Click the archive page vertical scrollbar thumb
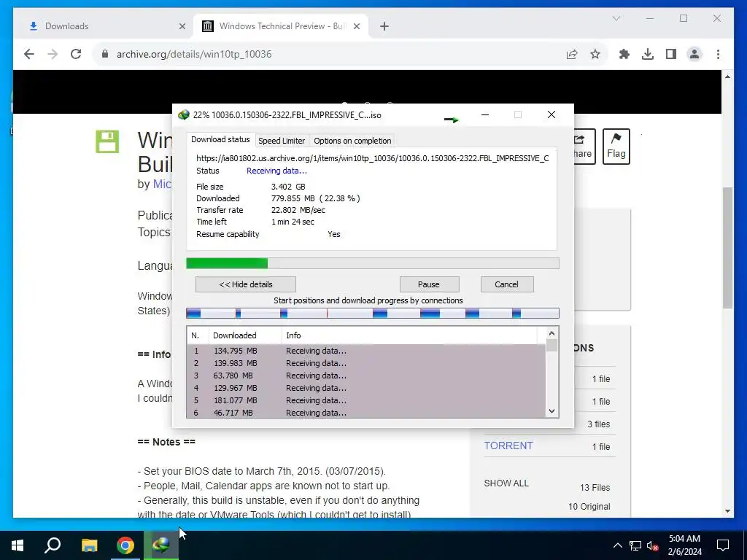The height and width of the screenshot is (560, 747). [x=727, y=248]
